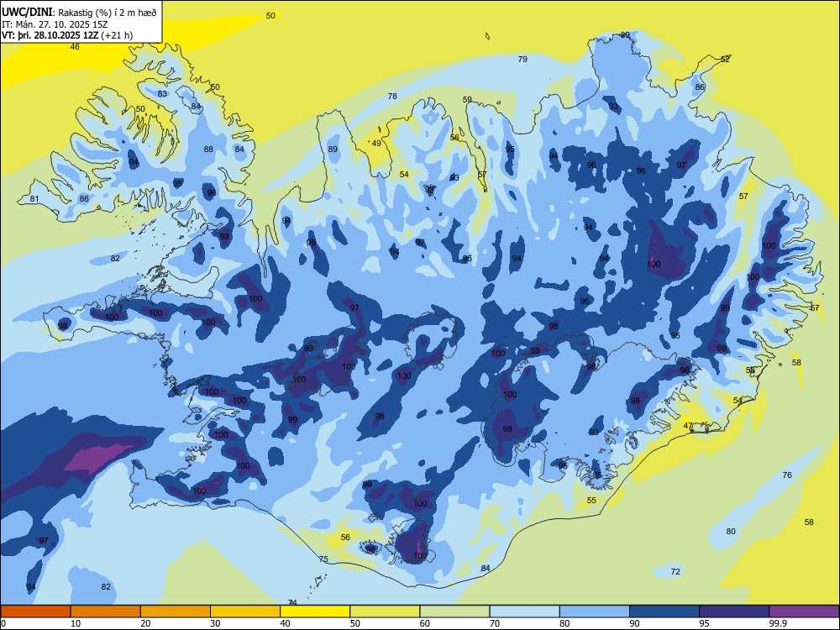Pick the pale green 60–70 legend swatch

pos(454,612)
